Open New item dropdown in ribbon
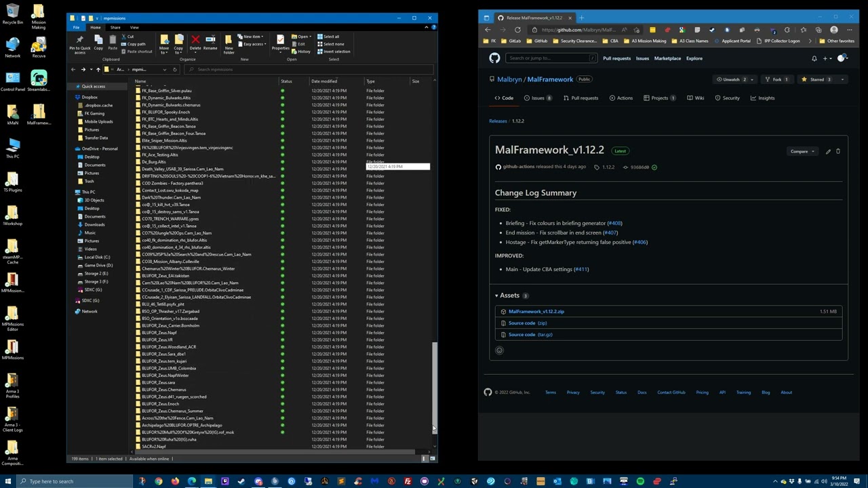Viewport: 868px width, 488px height. tap(252, 37)
